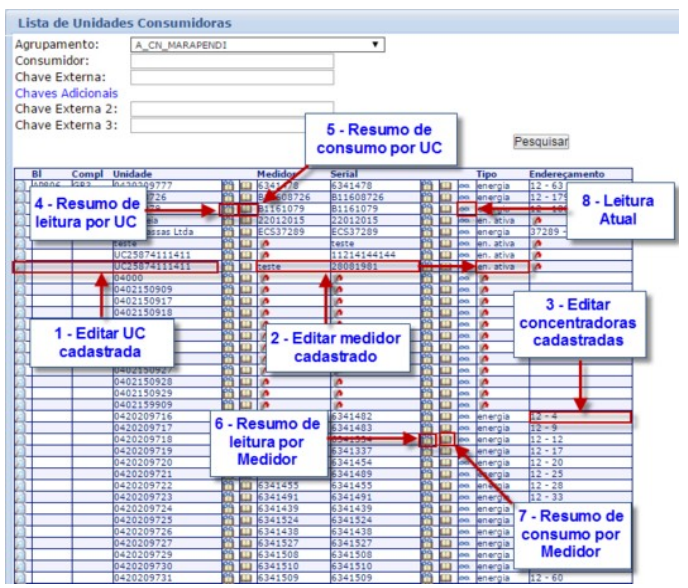
Task: Open meter reading summary for unit 0420209718
Action: 427,439
